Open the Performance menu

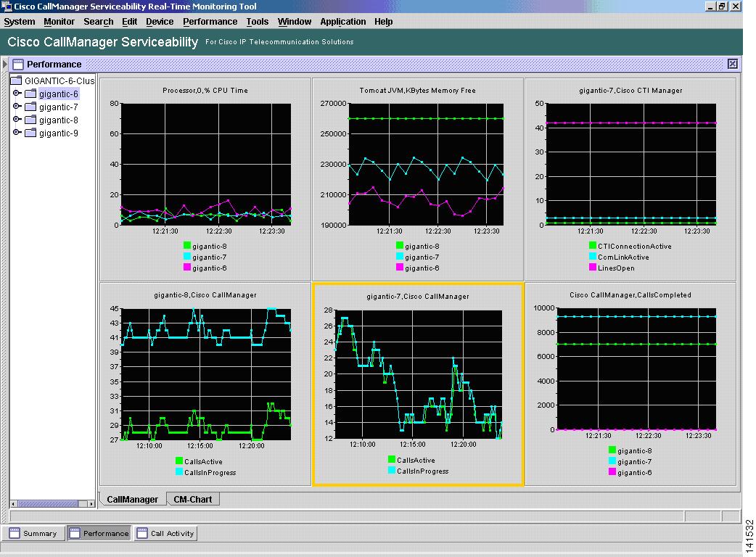point(210,22)
